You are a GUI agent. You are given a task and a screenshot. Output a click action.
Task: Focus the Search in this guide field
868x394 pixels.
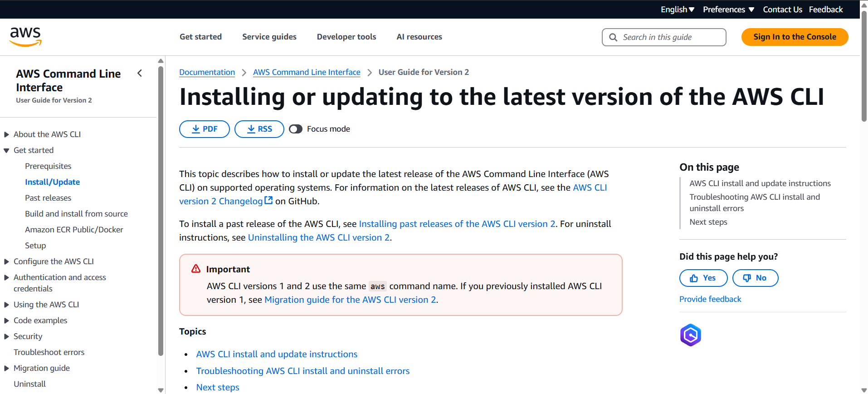pyautogui.click(x=664, y=37)
